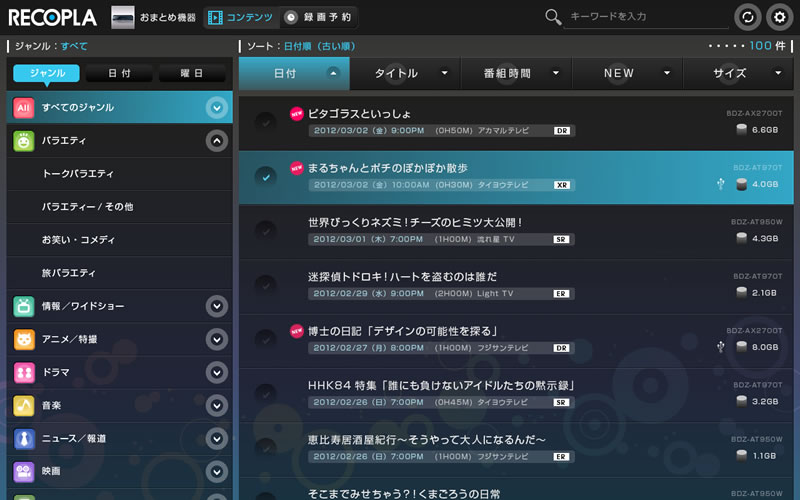Screen dimensions: 800x500
Task: Click the 映画 camera icon
Action: click(23, 472)
